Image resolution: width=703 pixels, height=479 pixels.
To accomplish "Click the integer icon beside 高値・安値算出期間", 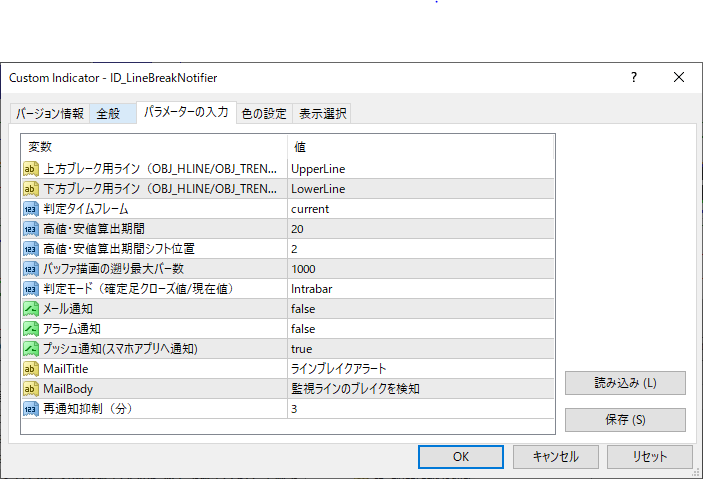I will click(x=31, y=229).
